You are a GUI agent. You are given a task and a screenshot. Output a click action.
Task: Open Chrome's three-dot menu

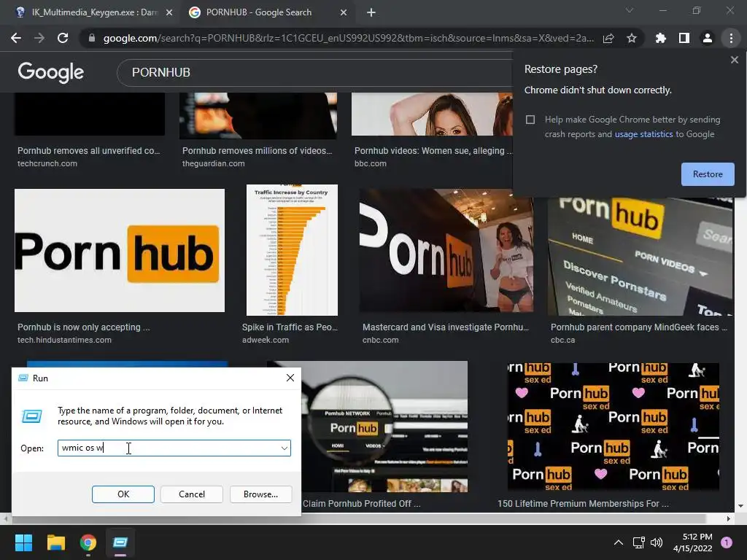(731, 38)
